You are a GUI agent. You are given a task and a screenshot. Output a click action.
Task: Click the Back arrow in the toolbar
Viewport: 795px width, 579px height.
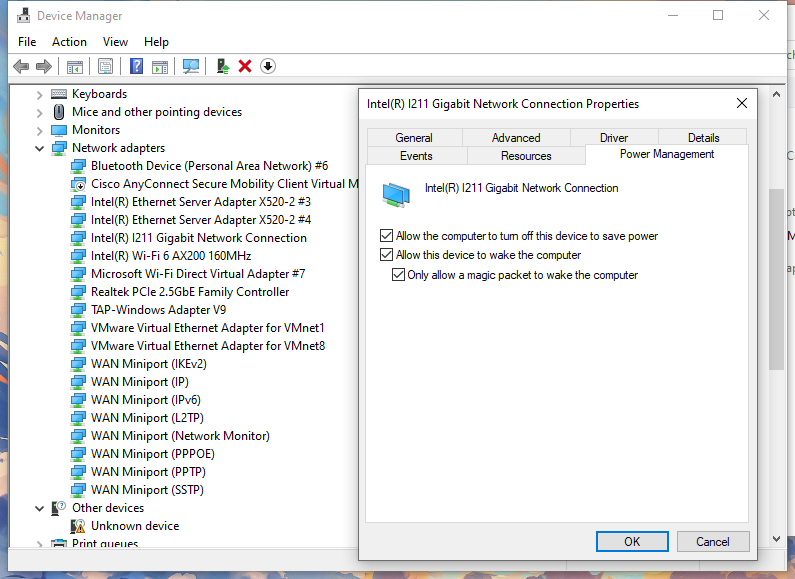coord(21,66)
